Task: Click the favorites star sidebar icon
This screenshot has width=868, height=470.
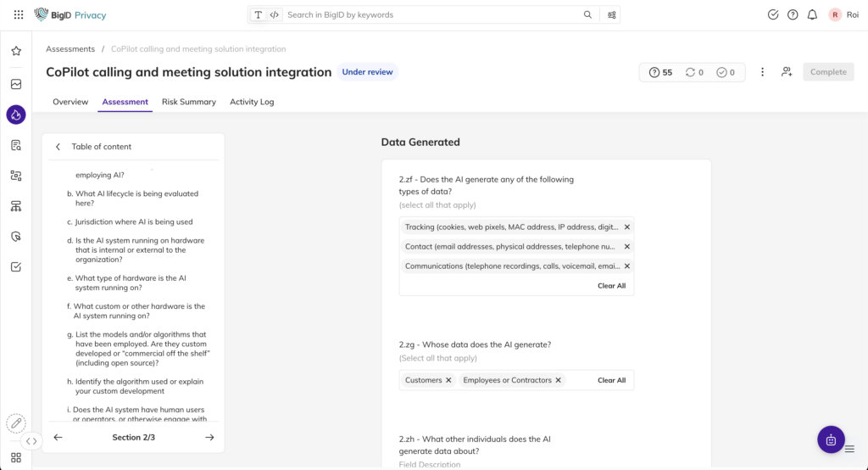Action: (16, 51)
